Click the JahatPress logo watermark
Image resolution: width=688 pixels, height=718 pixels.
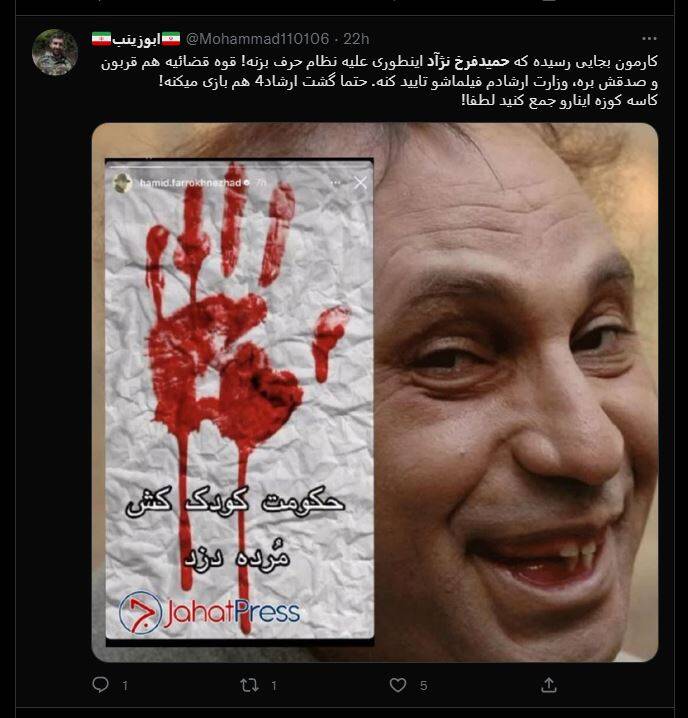[209, 612]
